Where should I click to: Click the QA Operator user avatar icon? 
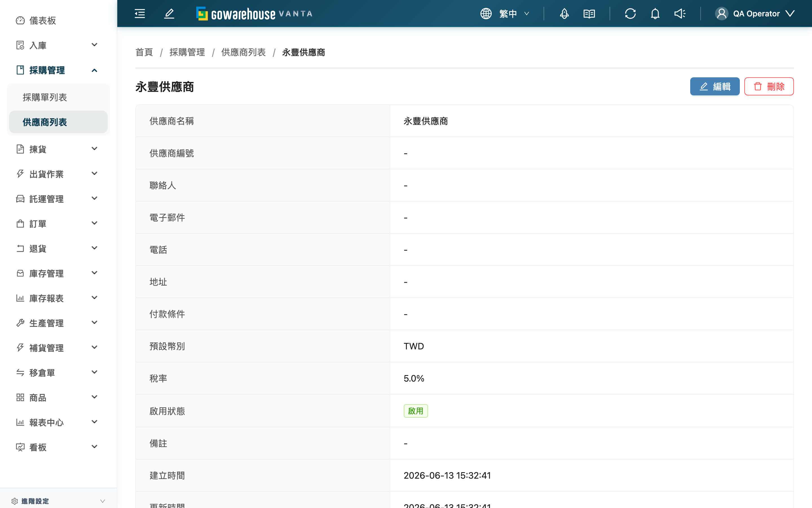tap(721, 14)
